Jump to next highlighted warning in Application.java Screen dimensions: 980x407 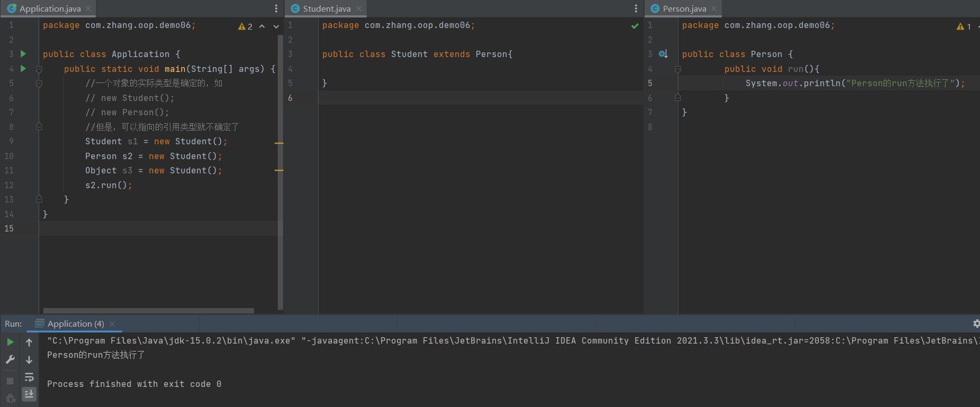pyautogui.click(x=276, y=26)
